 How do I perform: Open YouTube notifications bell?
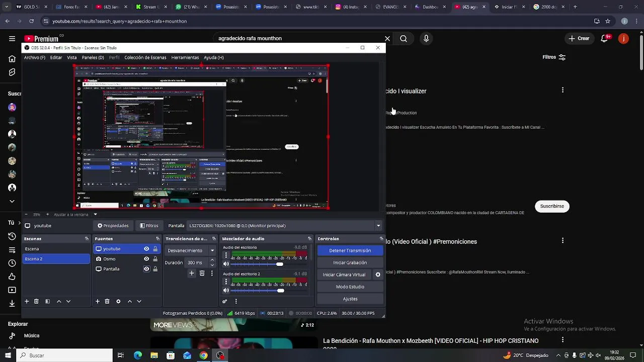click(605, 38)
